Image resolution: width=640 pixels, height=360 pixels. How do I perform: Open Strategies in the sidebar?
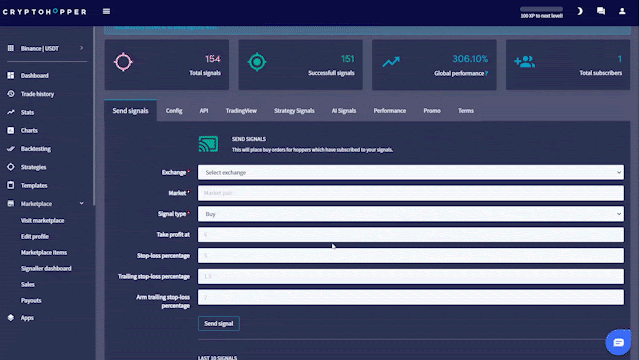pyautogui.click(x=33, y=167)
